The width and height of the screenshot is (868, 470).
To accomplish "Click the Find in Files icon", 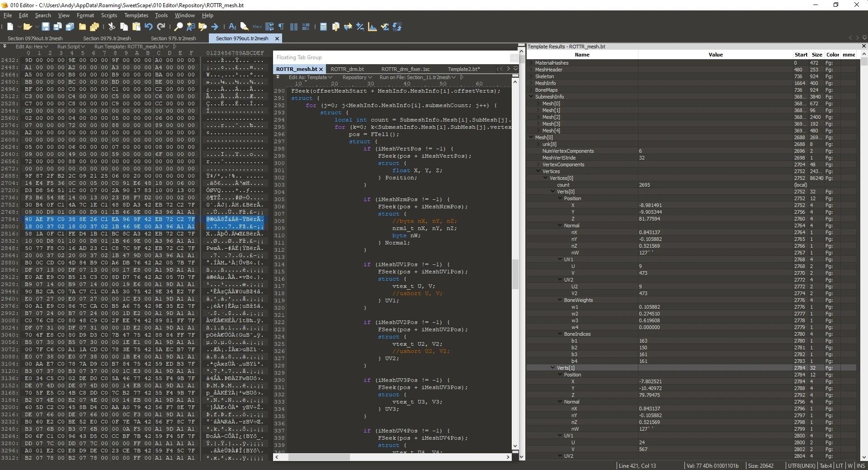I will (x=203, y=27).
